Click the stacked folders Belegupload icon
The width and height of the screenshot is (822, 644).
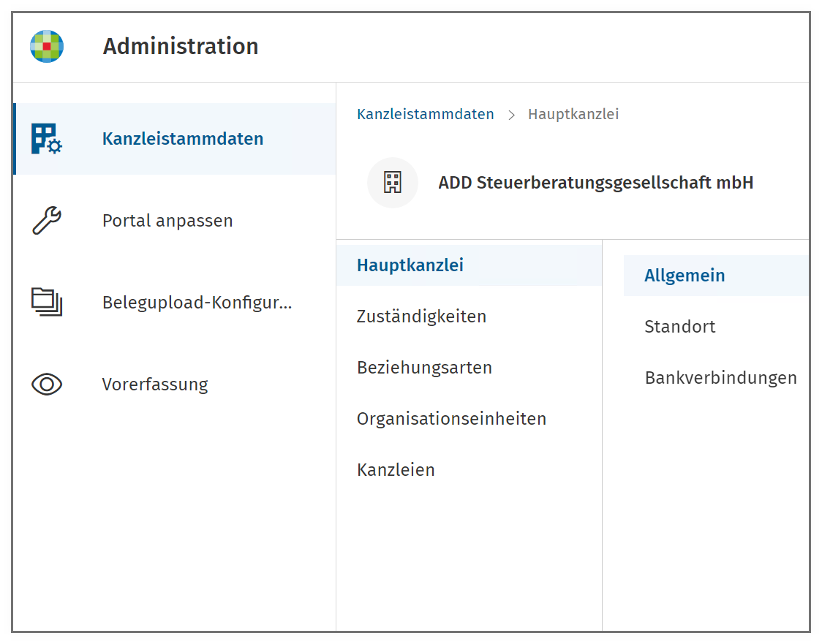[47, 302]
